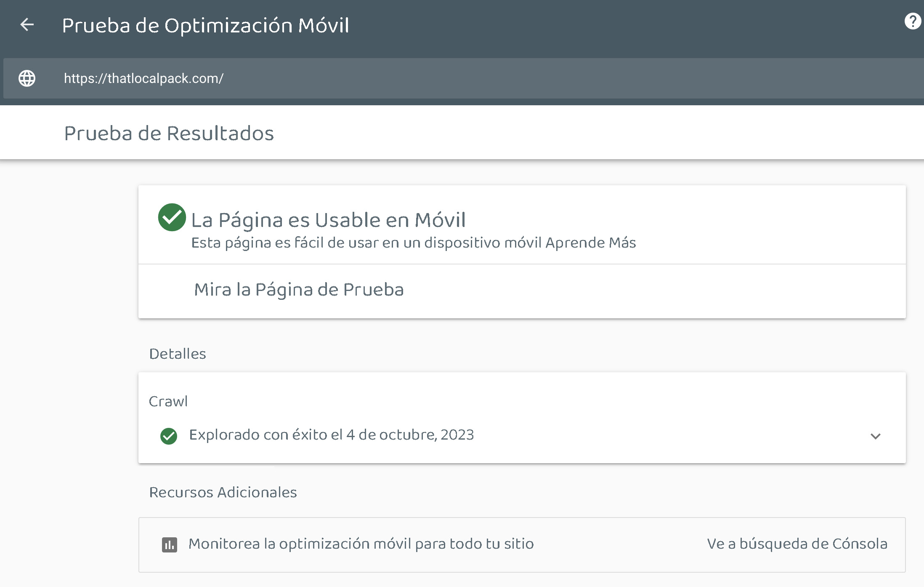
Task: Click the large green checkmark icon
Action: [x=172, y=217]
